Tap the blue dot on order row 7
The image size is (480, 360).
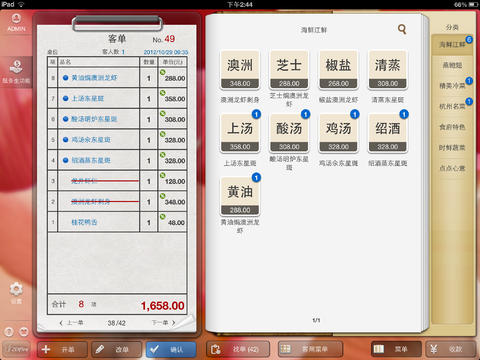click(66, 98)
